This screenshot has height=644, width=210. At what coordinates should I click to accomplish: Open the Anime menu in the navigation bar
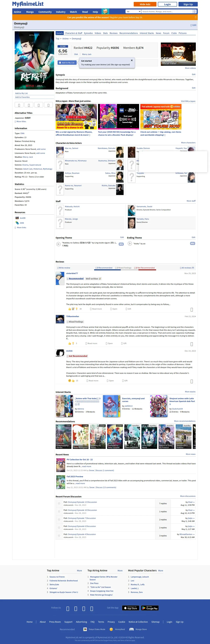pos(17,12)
